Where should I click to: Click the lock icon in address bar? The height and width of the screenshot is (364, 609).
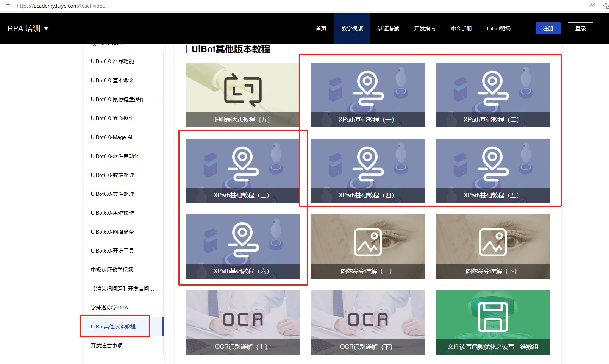click(8, 6)
